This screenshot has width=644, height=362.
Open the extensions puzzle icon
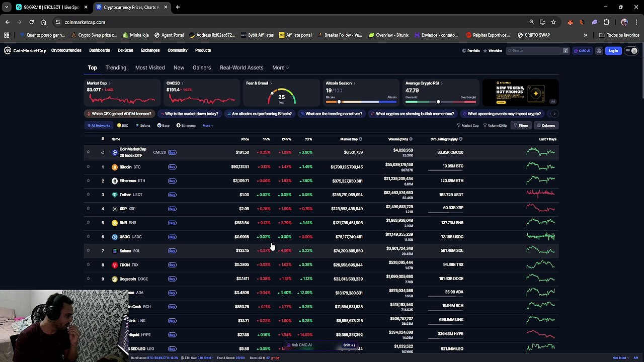point(606,22)
